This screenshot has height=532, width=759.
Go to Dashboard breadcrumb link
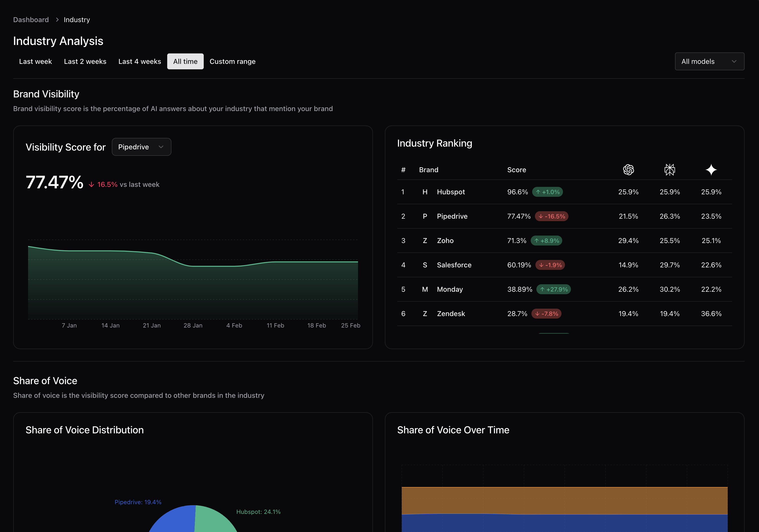(x=31, y=20)
